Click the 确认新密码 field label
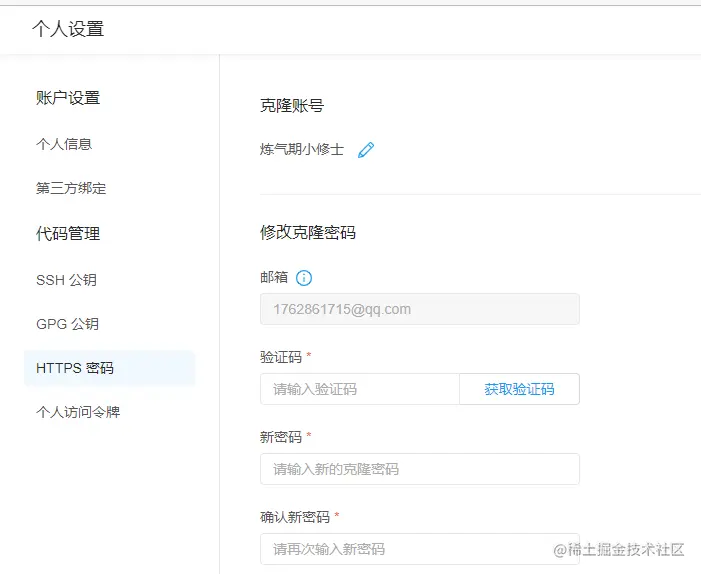 coord(295,517)
